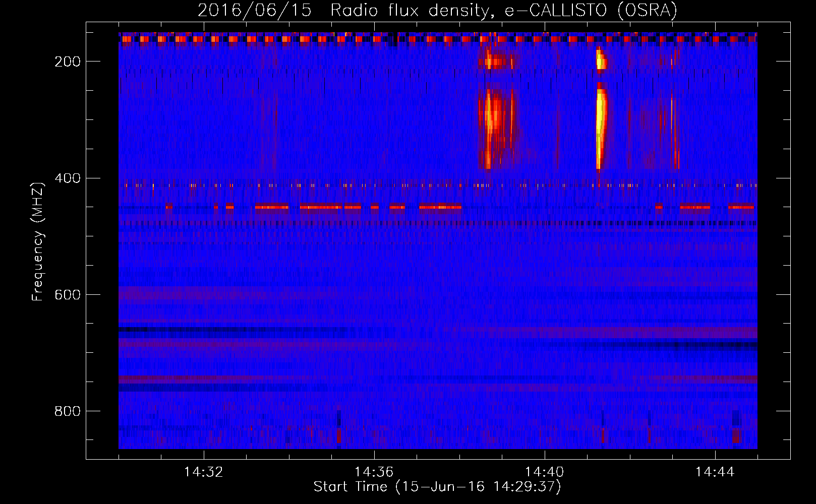Click the 200 frequency tick label

[x=68, y=61]
